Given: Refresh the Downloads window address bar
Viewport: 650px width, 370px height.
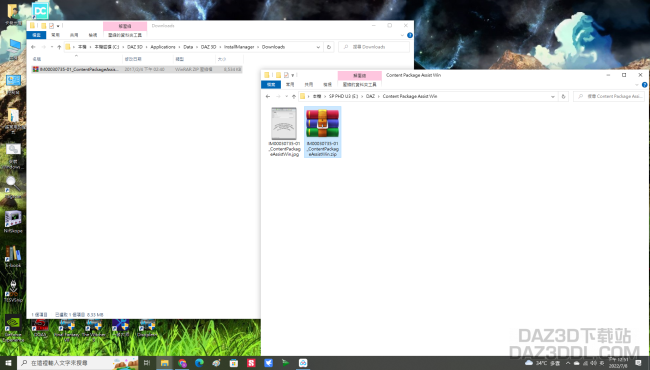Looking at the screenshot, I should pyautogui.click(x=329, y=47).
